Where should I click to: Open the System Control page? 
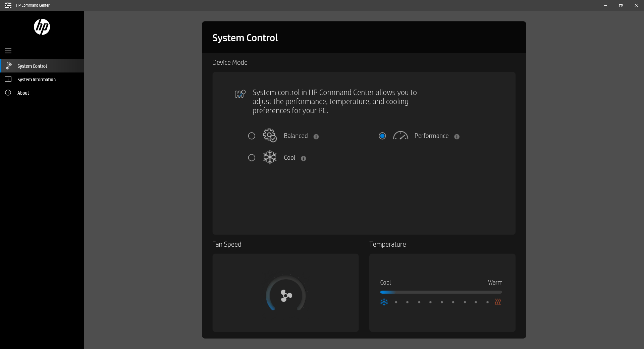coord(42,66)
